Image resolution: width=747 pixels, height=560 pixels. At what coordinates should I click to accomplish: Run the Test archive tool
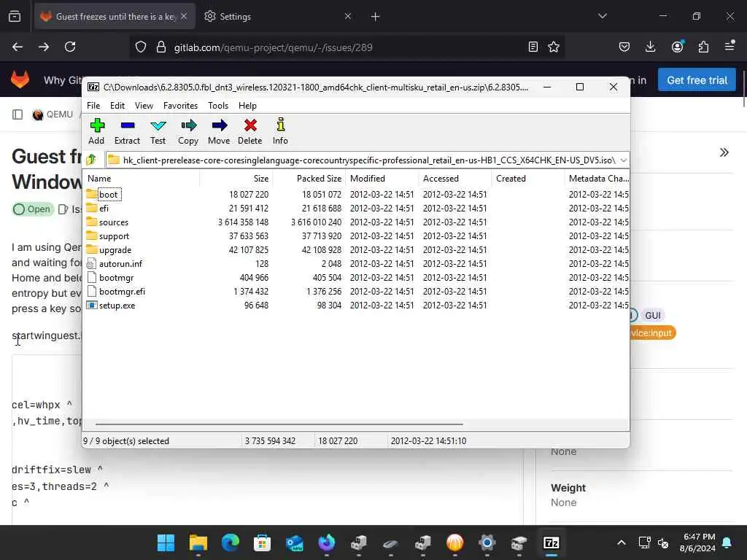[x=158, y=131]
